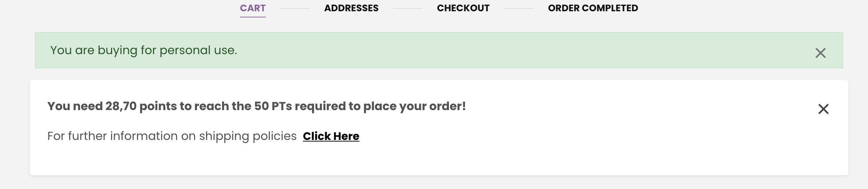Viewport: 868px width, 189px height.
Task: Click the purple underline beneath CART
Action: 253,17
